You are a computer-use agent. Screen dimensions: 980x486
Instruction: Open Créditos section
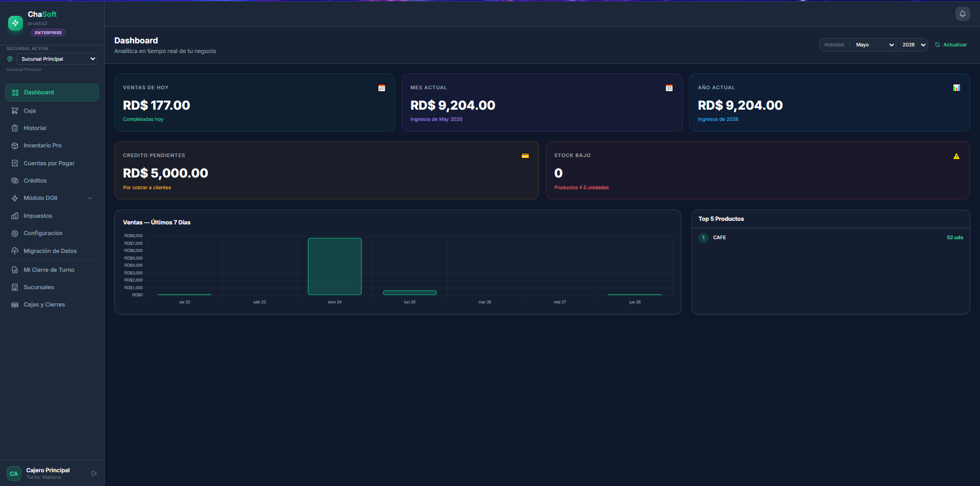coord(52,181)
